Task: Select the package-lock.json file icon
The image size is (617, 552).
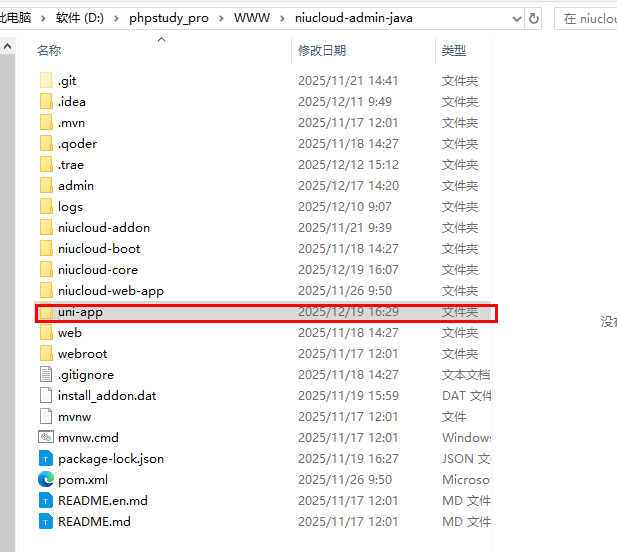Action: 45,459
